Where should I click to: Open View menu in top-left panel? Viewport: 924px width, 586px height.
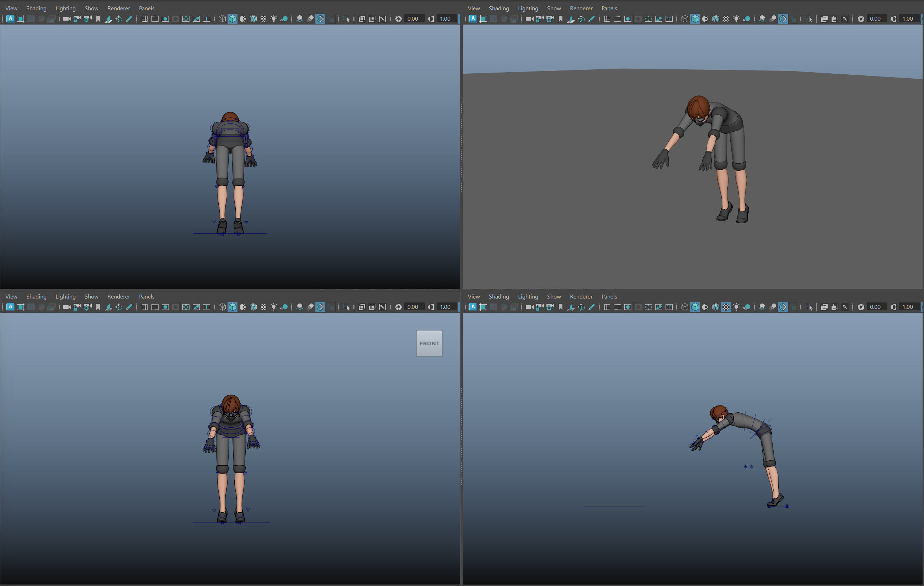pyautogui.click(x=11, y=8)
